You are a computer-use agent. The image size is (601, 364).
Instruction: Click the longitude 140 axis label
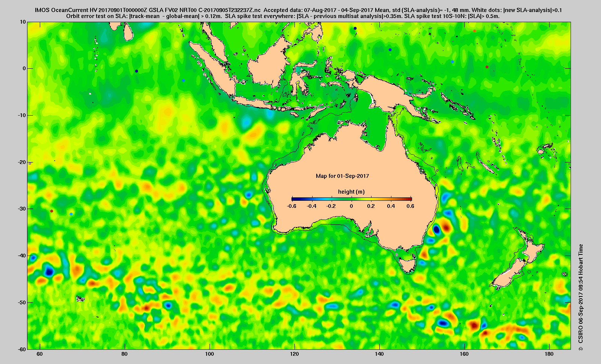pos(379,354)
